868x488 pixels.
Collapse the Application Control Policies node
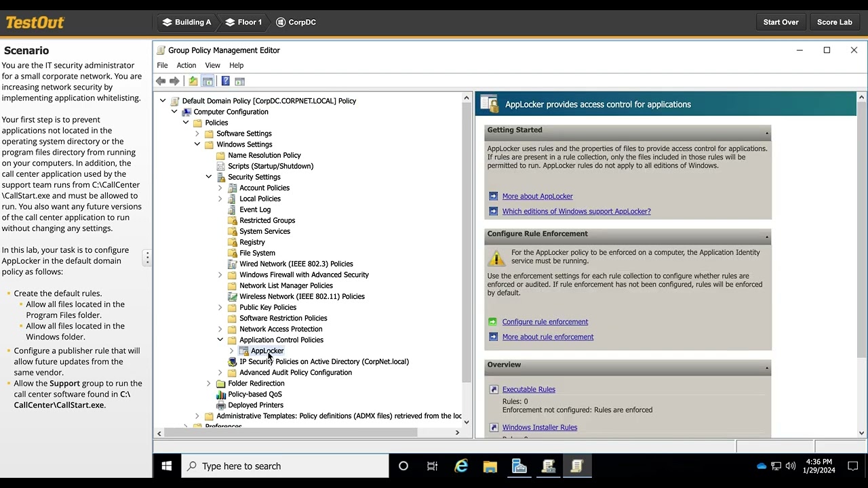click(x=220, y=340)
